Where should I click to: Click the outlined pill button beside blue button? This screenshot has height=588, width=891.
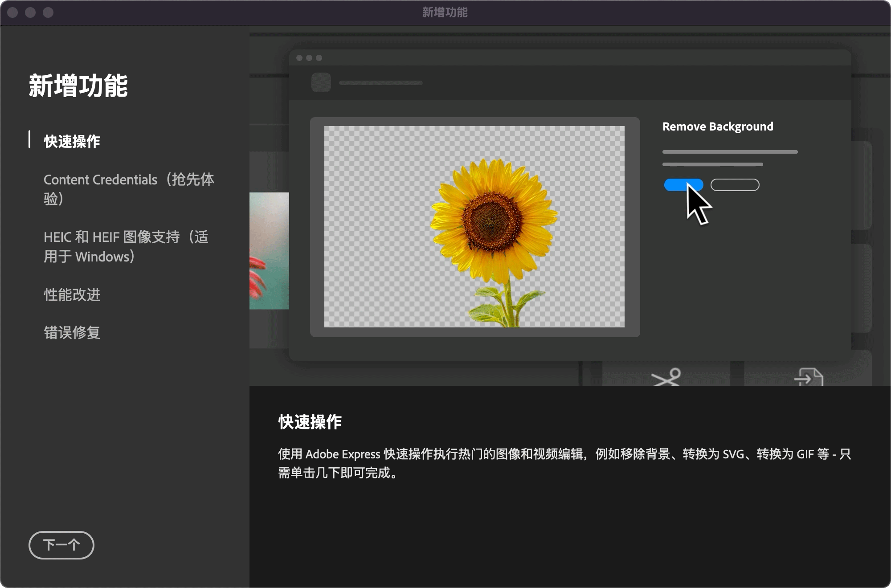coord(735,185)
